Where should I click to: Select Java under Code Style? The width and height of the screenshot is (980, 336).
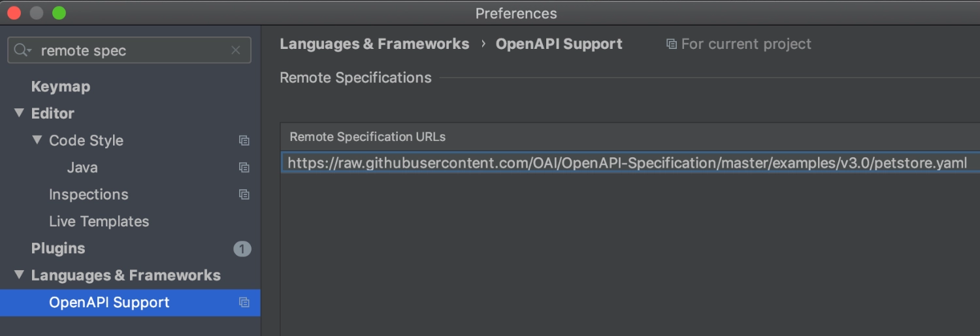[82, 168]
